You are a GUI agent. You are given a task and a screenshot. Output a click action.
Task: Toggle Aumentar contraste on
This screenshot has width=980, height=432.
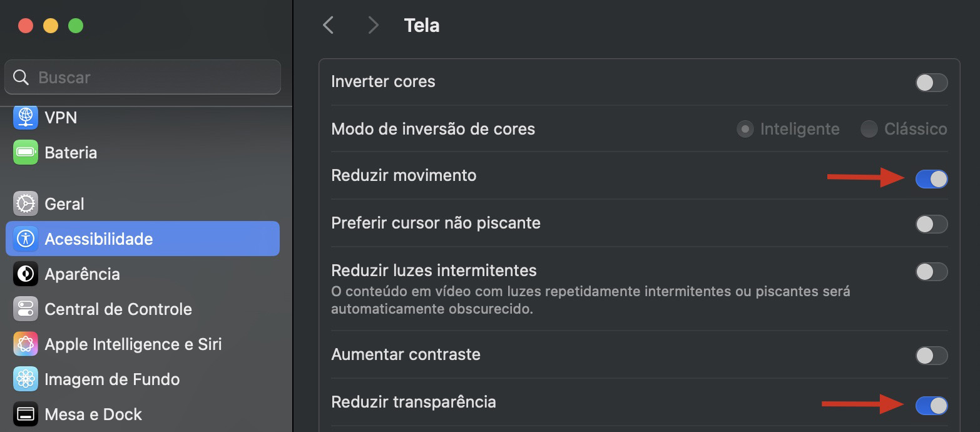point(931,356)
